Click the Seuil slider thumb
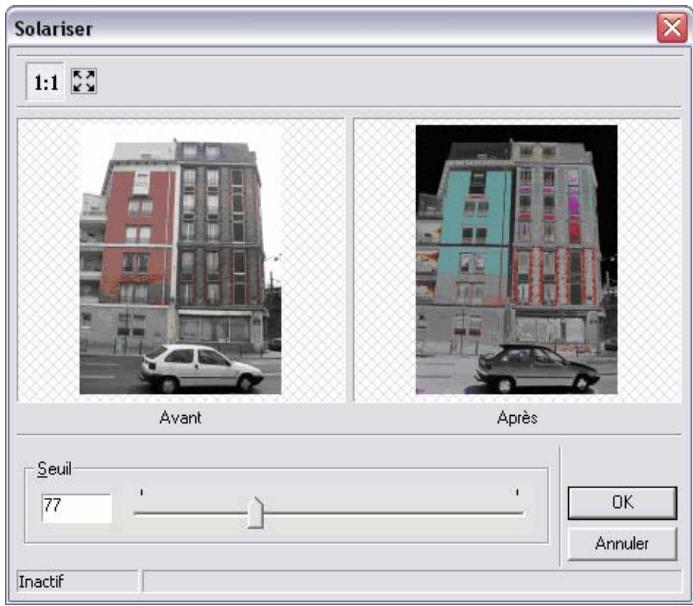 pyautogui.click(x=255, y=513)
